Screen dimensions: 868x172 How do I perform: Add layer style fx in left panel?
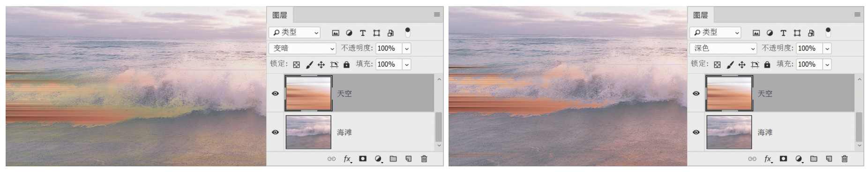[x=347, y=159]
